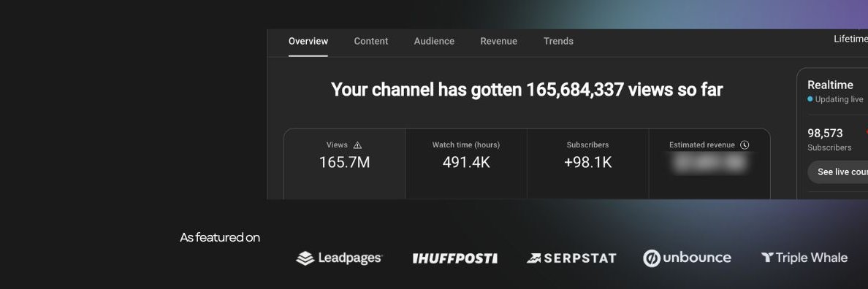Select the Revenue tab
The width and height of the screenshot is (868, 289).
pyautogui.click(x=499, y=42)
